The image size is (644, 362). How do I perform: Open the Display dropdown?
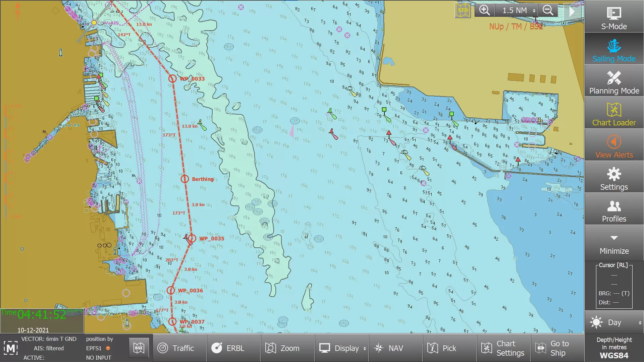(341, 348)
